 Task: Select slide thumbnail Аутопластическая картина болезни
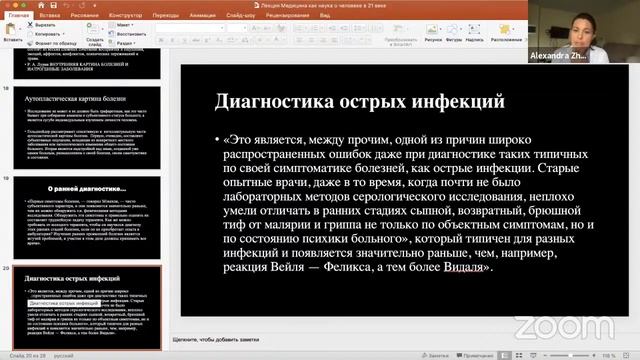tap(87, 128)
